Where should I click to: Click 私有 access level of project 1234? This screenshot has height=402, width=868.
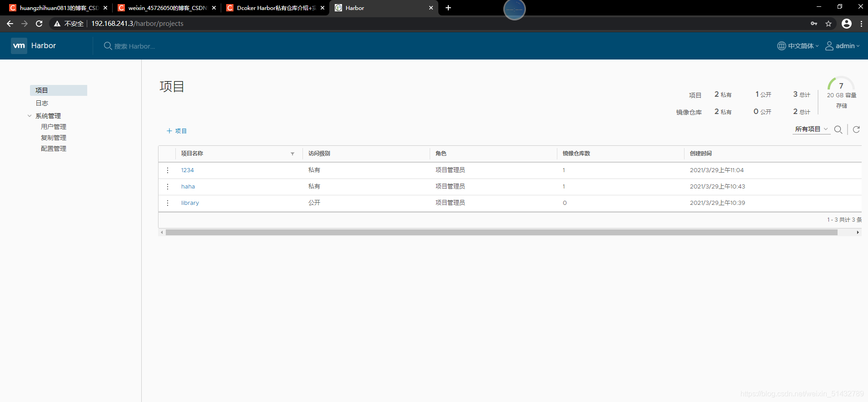point(314,170)
